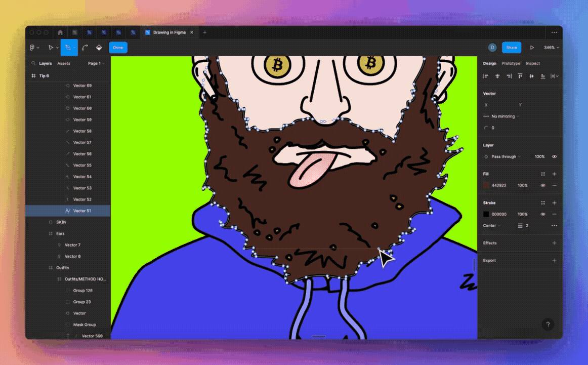
Task: Click the active vector edit tool
Action: click(68, 48)
